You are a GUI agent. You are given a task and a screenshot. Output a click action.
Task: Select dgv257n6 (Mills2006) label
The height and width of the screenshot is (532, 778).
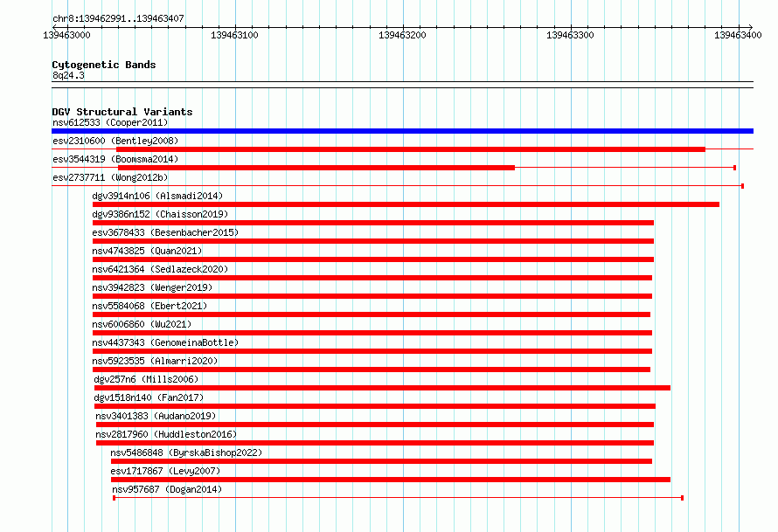click(x=146, y=379)
